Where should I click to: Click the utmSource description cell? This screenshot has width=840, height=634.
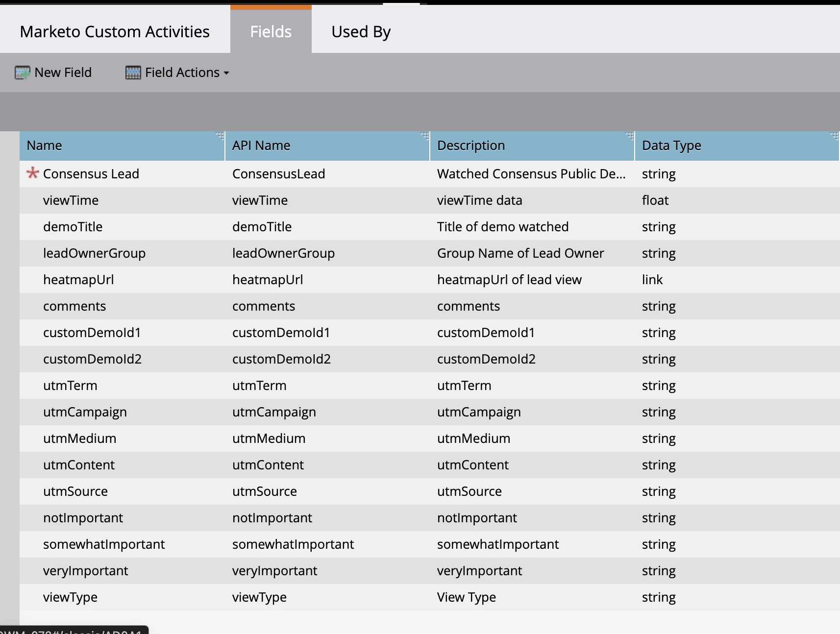tap(469, 491)
